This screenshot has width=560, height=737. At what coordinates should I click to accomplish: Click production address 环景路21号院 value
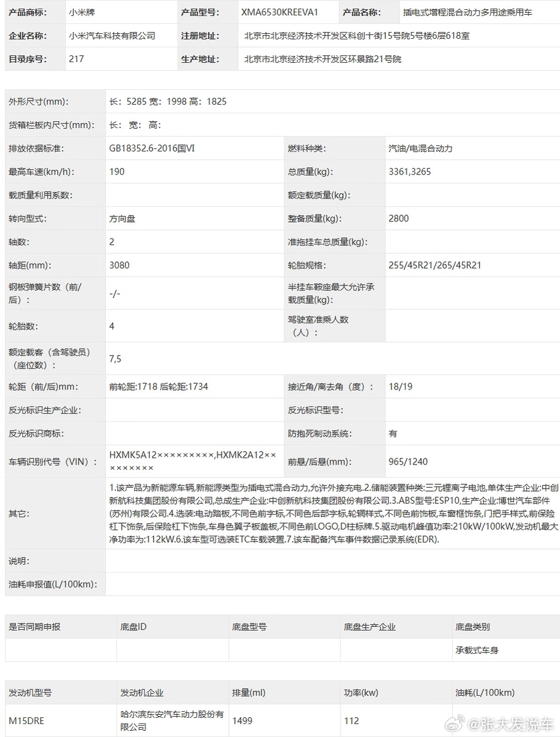point(322,59)
